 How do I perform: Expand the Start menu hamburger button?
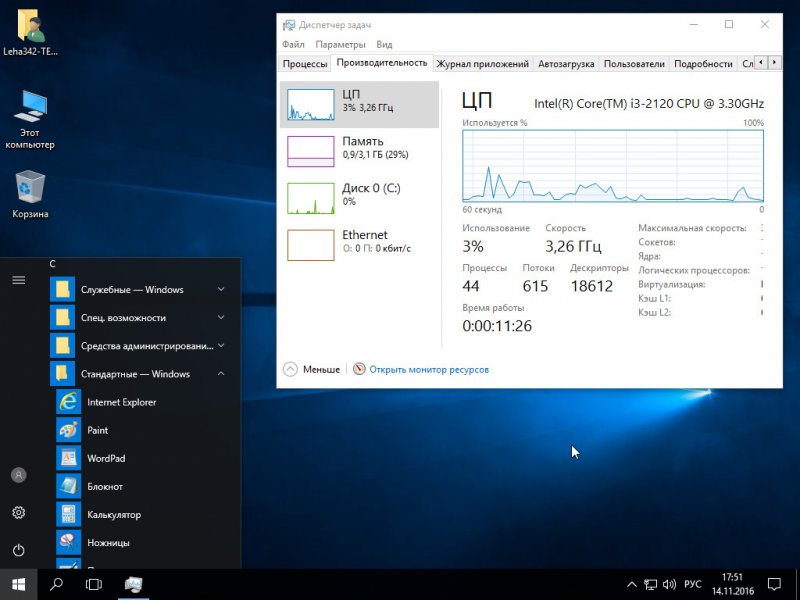coord(19,280)
